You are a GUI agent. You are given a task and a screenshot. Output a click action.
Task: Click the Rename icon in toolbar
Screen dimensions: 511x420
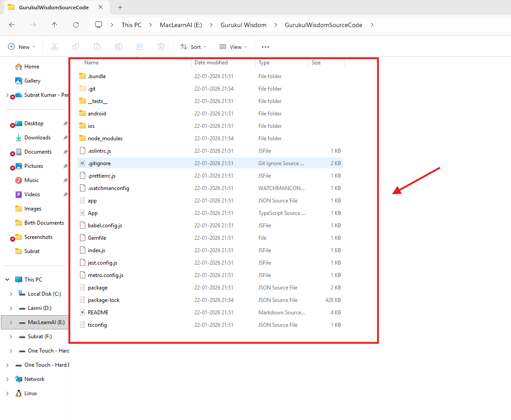[119, 47]
